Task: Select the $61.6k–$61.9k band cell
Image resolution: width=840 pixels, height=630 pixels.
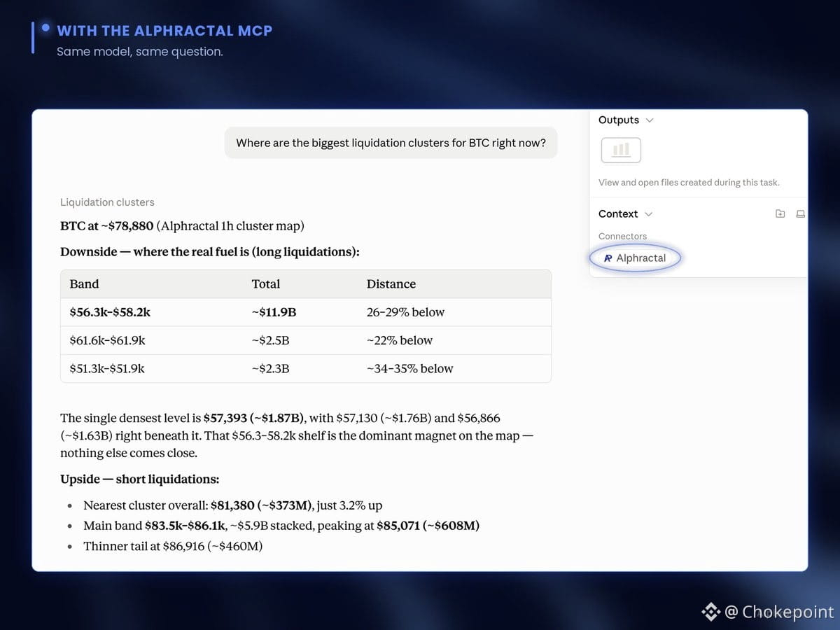Action: (107, 340)
